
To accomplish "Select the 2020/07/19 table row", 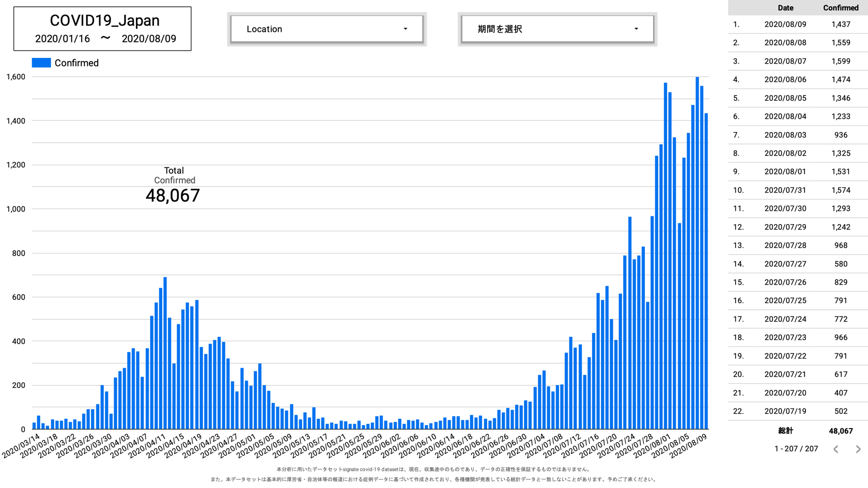I will click(798, 411).
